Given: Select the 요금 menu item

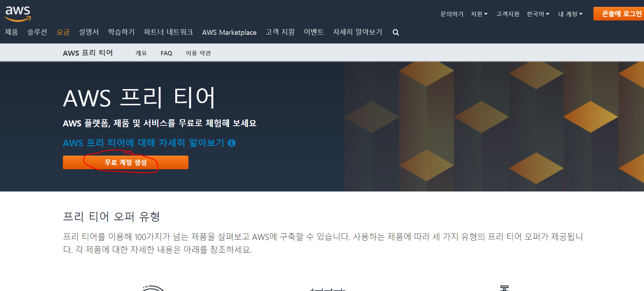Looking at the screenshot, I should coord(63,32).
